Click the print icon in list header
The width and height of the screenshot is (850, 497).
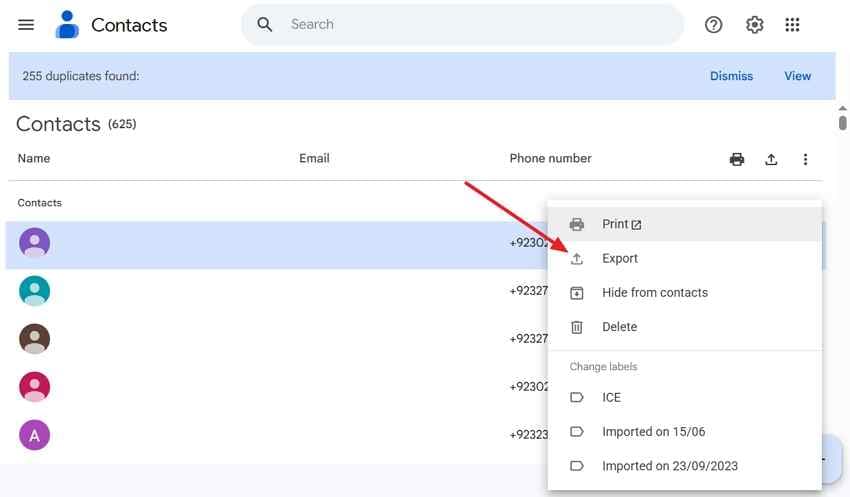pyautogui.click(x=737, y=159)
